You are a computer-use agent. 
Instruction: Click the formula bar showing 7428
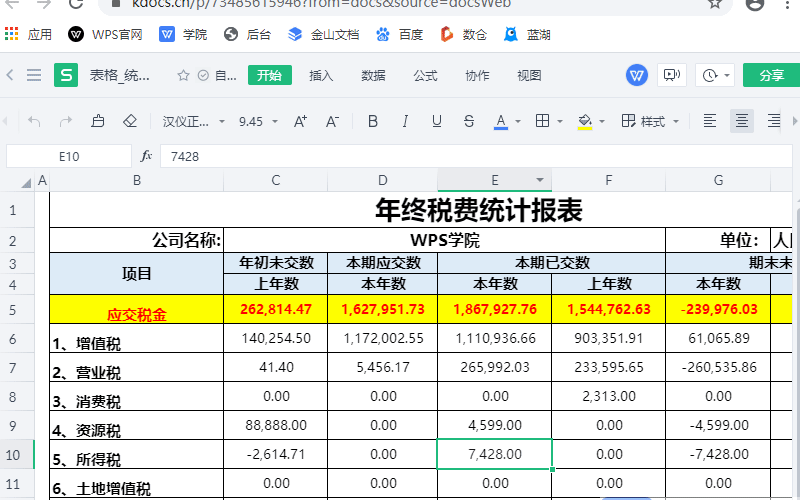(476, 156)
